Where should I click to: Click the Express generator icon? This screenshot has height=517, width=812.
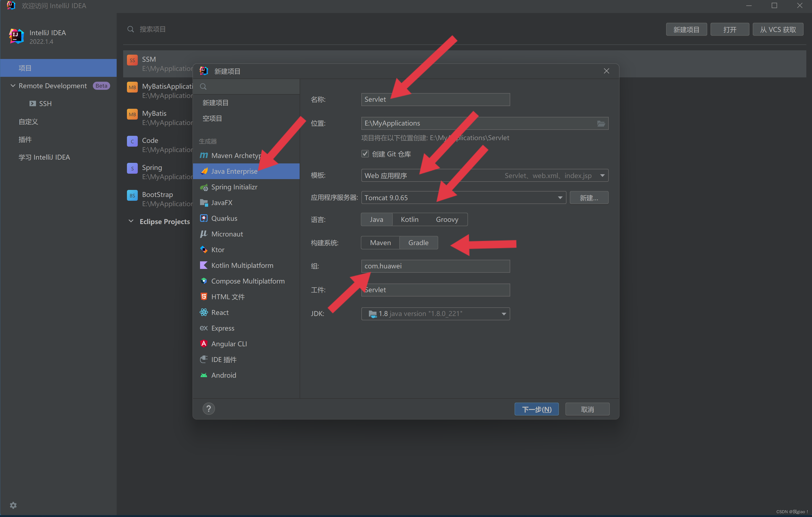point(204,328)
